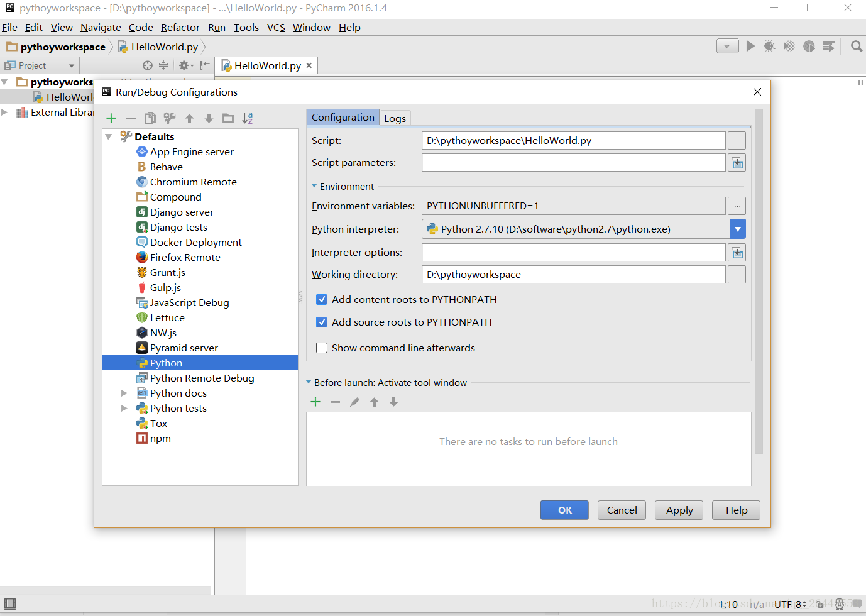Image resolution: width=866 pixels, height=616 pixels.
Task: Add new configuration with green plus icon
Action: tap(111, 118)
